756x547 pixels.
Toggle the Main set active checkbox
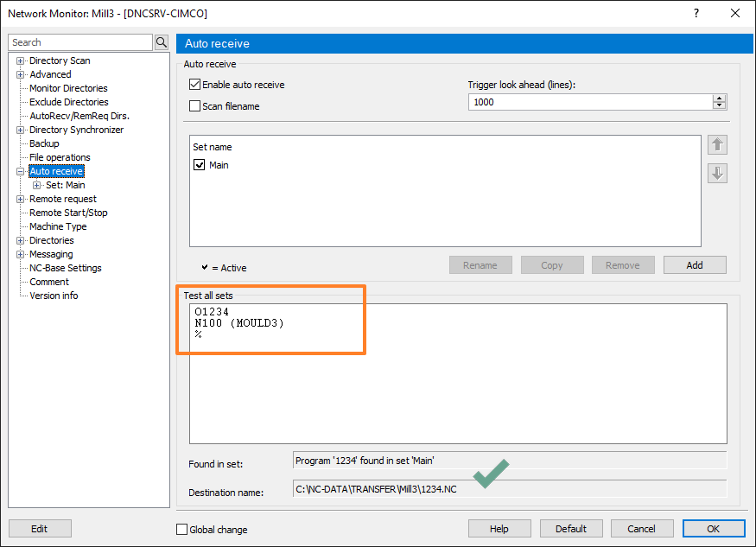(x=199, y=165)
